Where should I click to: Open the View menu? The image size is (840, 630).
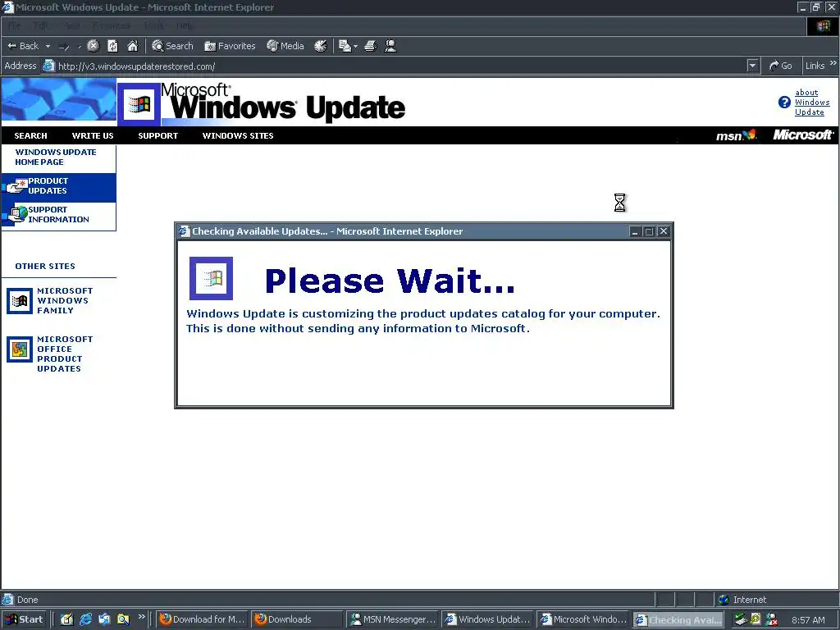point(72,25)
